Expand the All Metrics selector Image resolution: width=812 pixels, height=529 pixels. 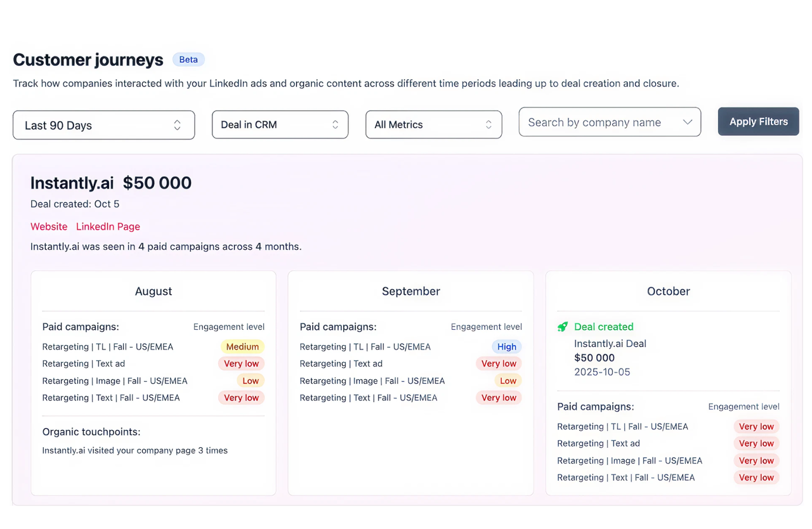pos(433,125)
